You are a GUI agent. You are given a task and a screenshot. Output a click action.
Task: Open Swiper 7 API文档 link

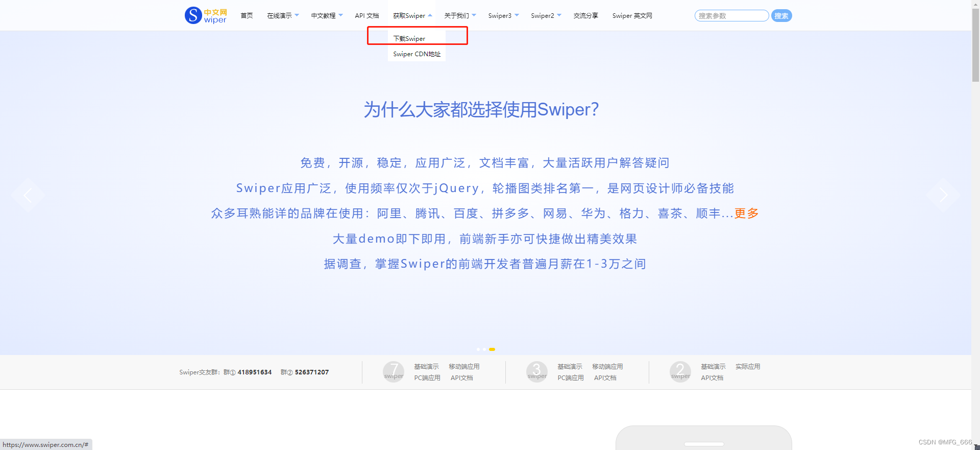pos(462,378)
